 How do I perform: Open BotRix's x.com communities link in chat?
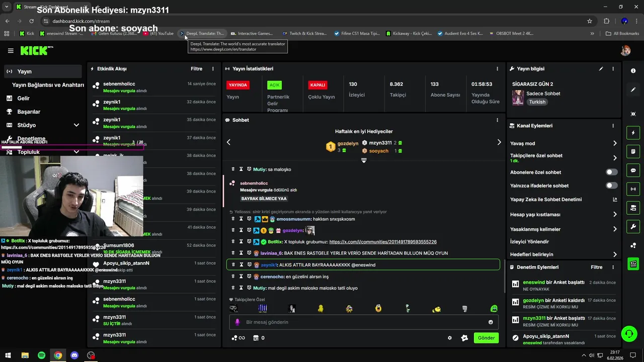383,242
